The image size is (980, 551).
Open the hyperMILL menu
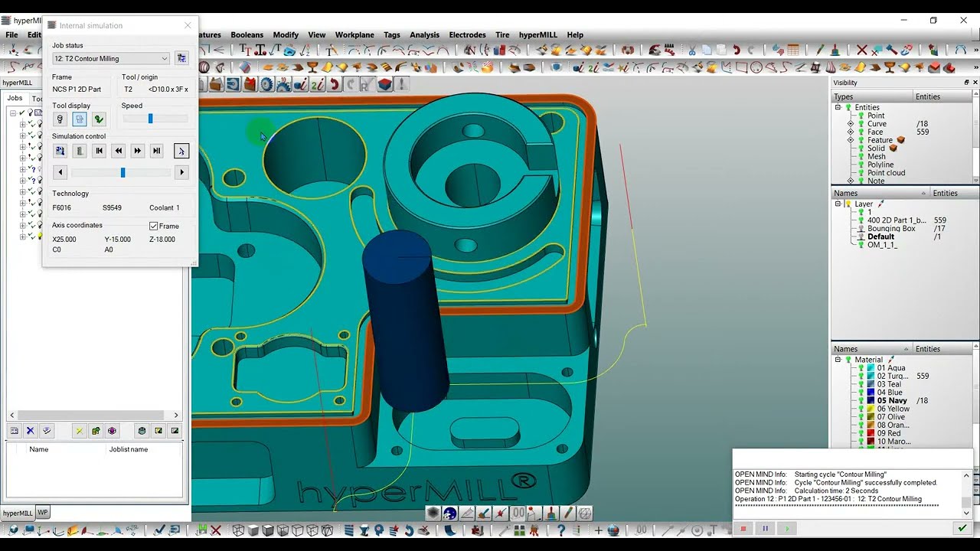click(538, 34)
